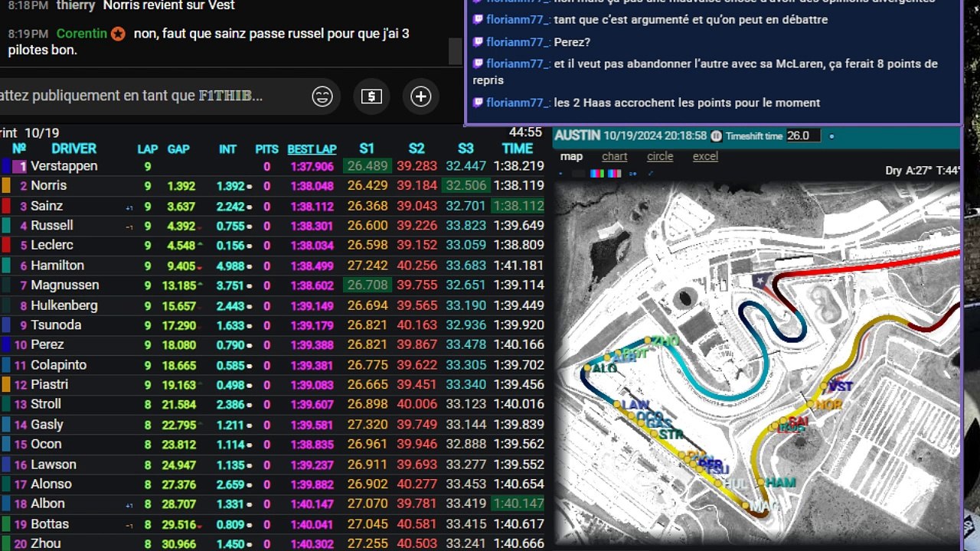
Task: Click second multicolor palette swatch under map tabs
Action: [x=614, y=174]
